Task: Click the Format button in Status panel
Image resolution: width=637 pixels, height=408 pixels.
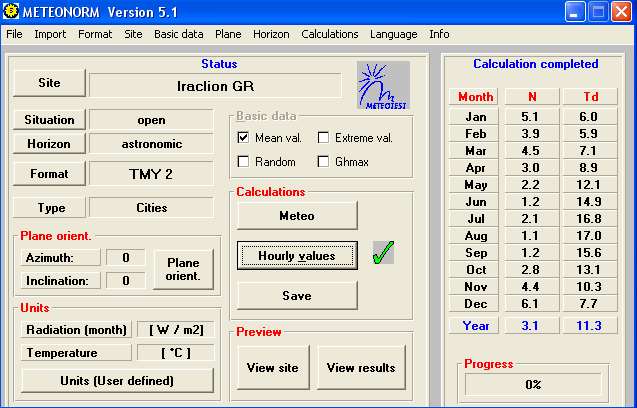Action: pyautogui.click(x=50, y=174)
